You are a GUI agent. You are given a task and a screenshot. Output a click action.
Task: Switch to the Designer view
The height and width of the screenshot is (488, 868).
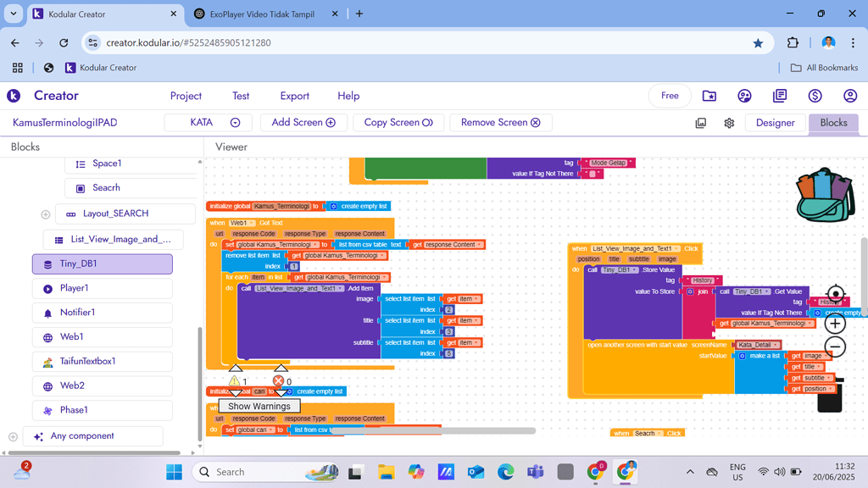pos(775,123)
